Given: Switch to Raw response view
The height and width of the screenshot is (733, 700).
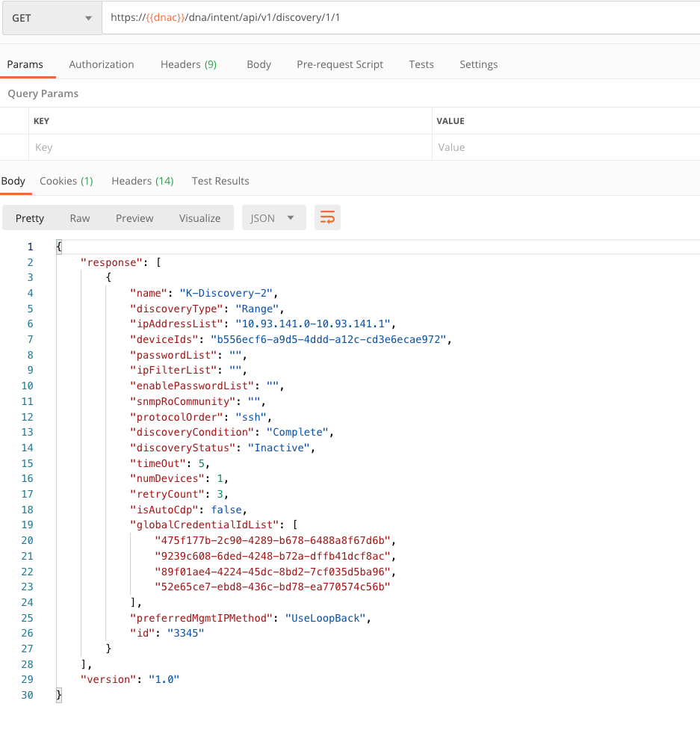Looking at the screenshot, I should click(80, 218).
